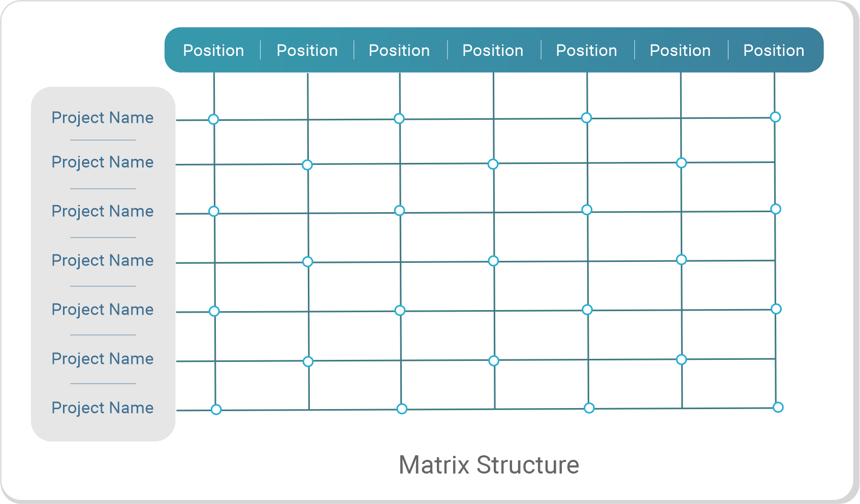Click the bottom row's circle node under the last Position column
Image resolution: width=860 pixels, height=504 pixels.
(778, 407)
